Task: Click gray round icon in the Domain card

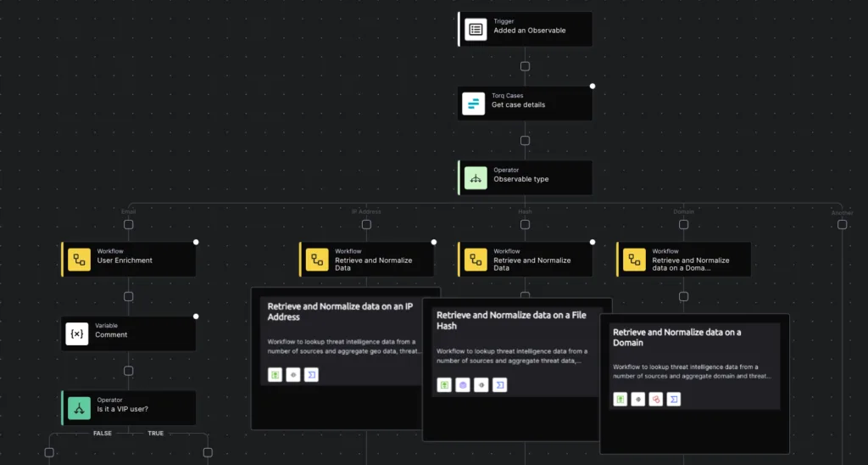Action: [x=638, y=399]
